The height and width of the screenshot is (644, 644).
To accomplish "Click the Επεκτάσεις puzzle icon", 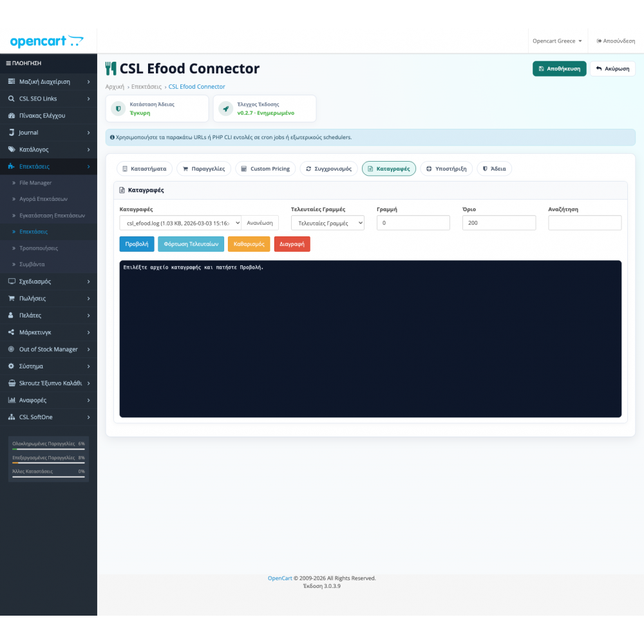I will coord(12,166).
